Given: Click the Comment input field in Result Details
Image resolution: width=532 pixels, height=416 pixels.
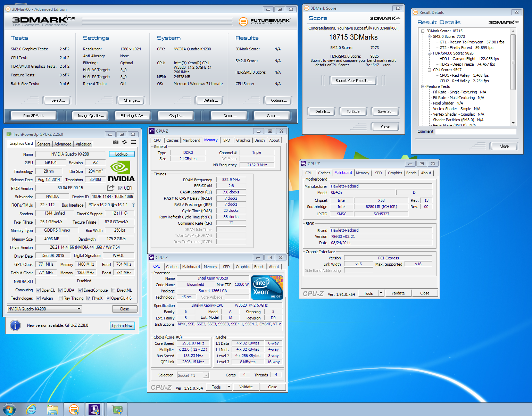Looking at the screenshot, I should point(476,131).
